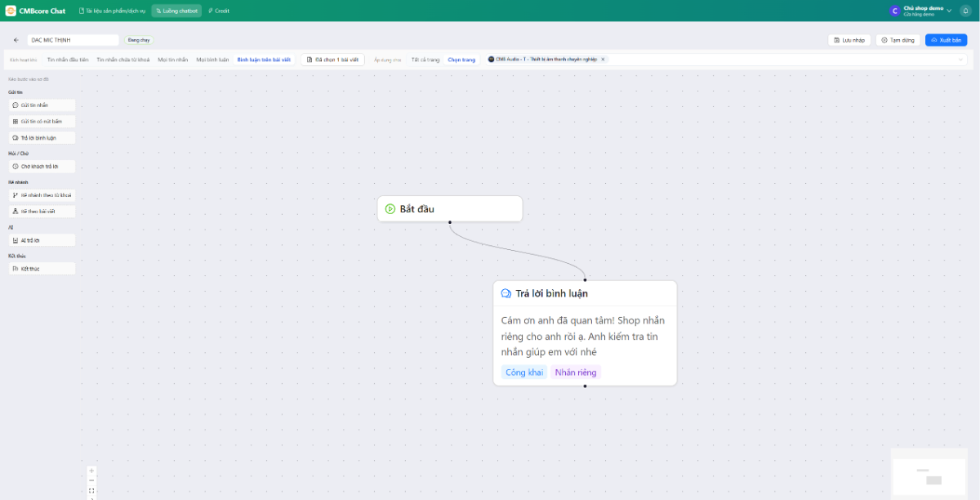
Task: Open the Credit tab
Action: point(218,11)
